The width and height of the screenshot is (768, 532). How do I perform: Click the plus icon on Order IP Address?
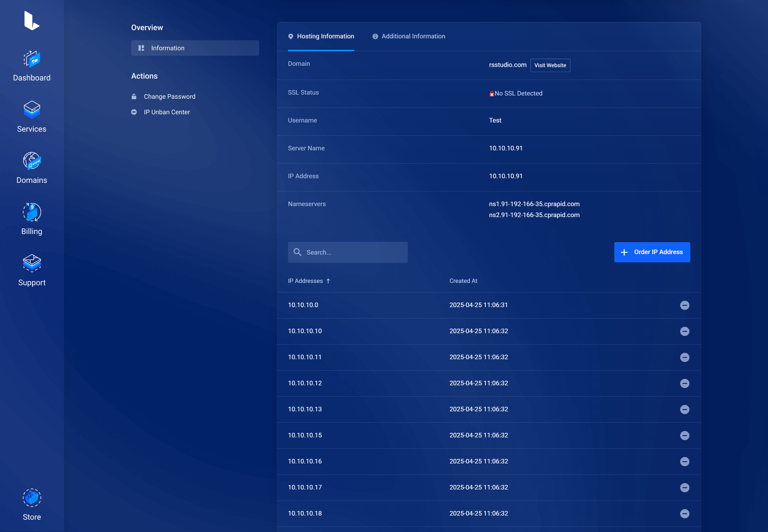(x=624, y=252)
